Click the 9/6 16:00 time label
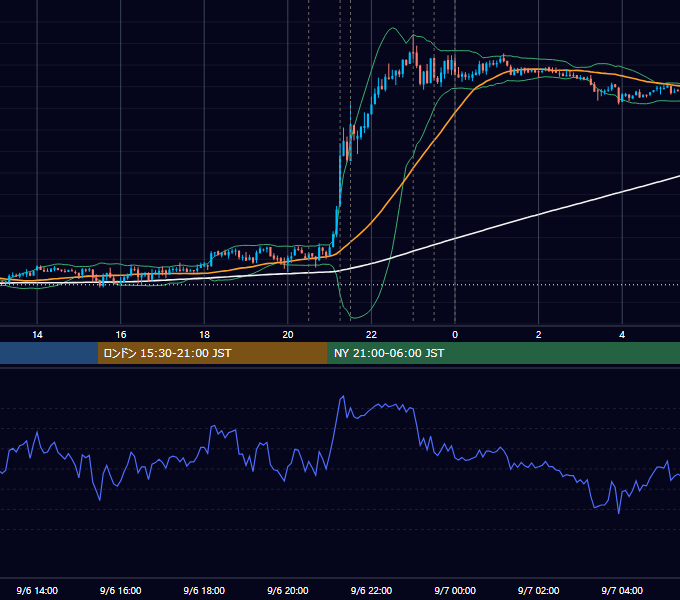Screen dimensions: 680x600 coord(121,590)
